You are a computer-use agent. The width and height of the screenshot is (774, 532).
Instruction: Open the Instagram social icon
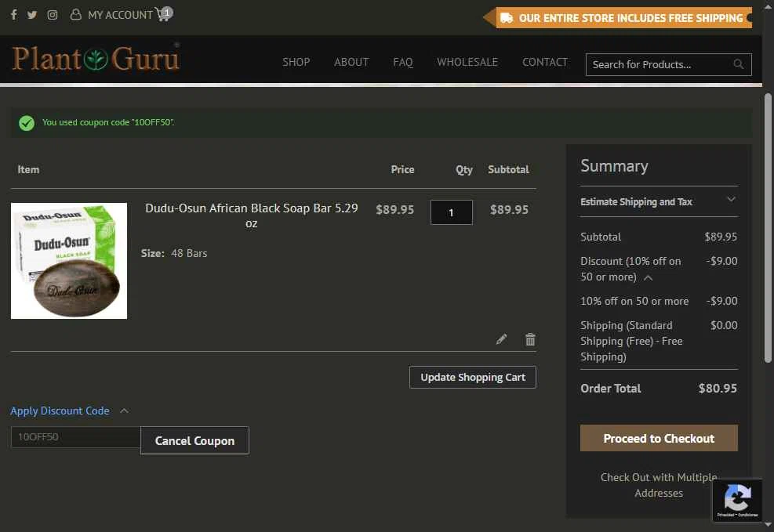(53, 15)
